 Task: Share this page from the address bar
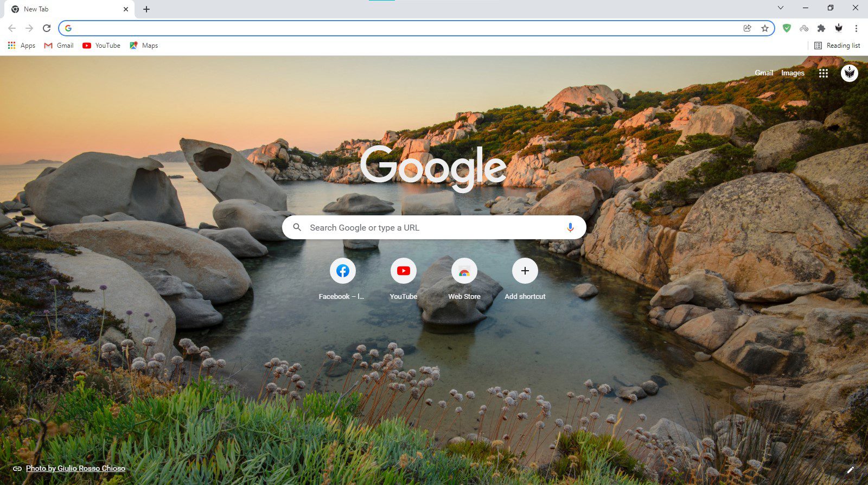(x=747, y=28)
